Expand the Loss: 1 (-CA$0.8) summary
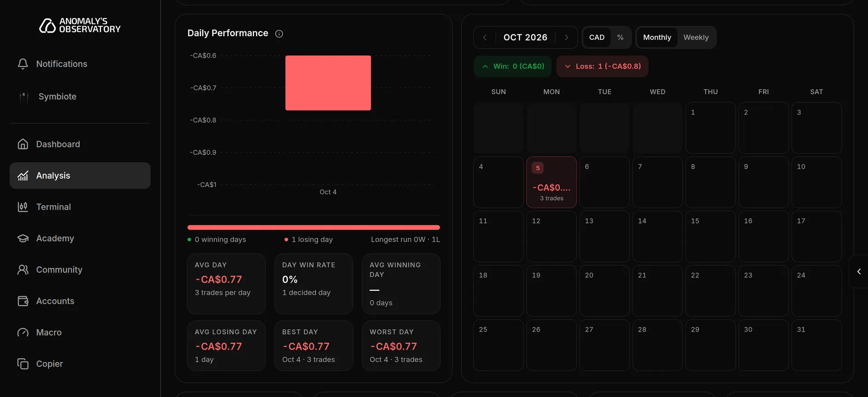868x397 pixels. tap(602, 66)
